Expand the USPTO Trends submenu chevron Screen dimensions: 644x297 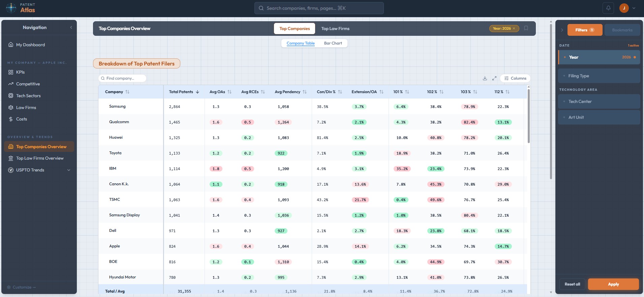(69, 170)
